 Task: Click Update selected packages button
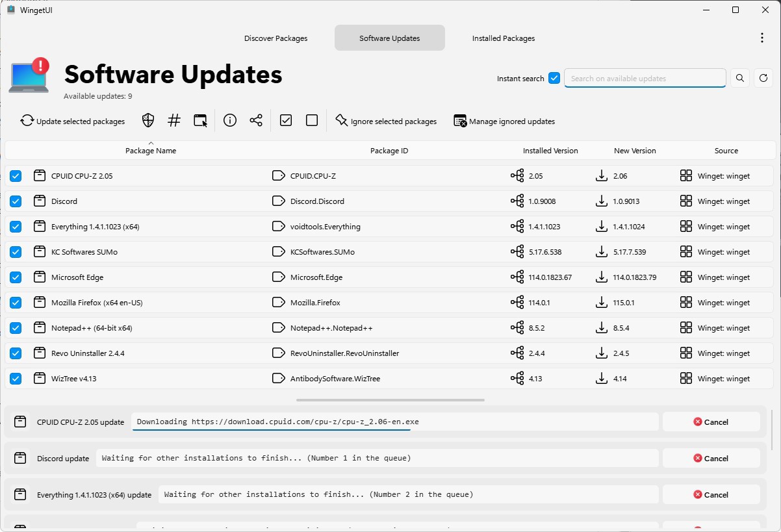(x=73, y=121)
